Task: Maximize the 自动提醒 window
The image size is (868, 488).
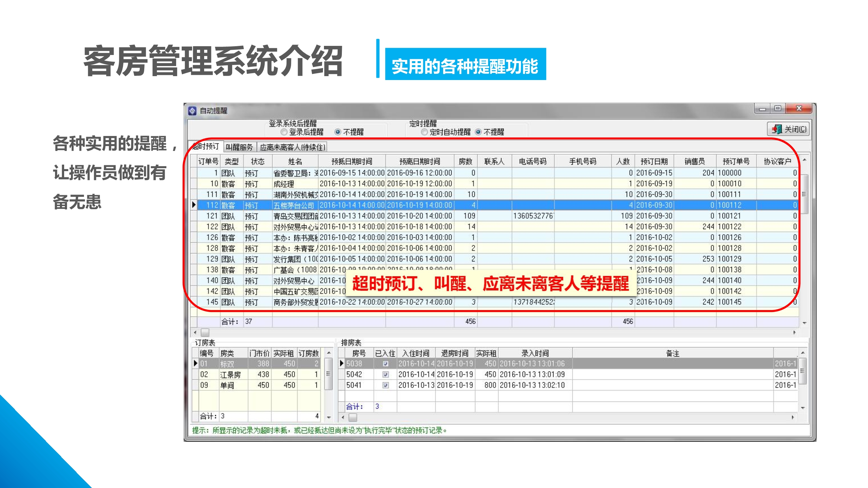Action: pos(778,108)
